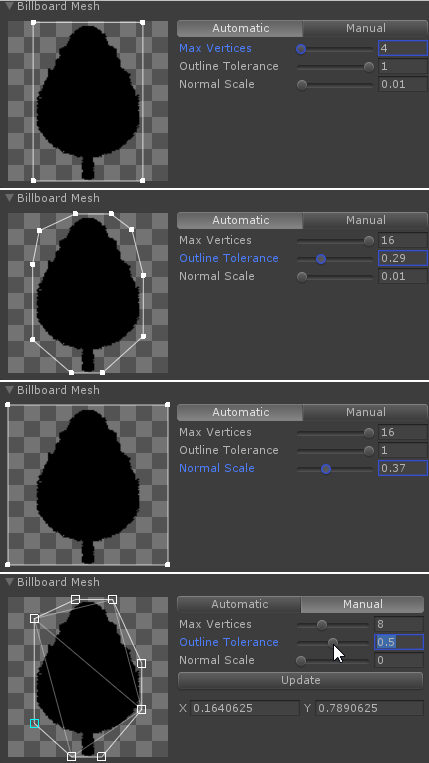The width and height of the screenshot is (429, 763).
Task: Click highlighted Outline Tolerance label in second panel
Action: pos(229,258)
